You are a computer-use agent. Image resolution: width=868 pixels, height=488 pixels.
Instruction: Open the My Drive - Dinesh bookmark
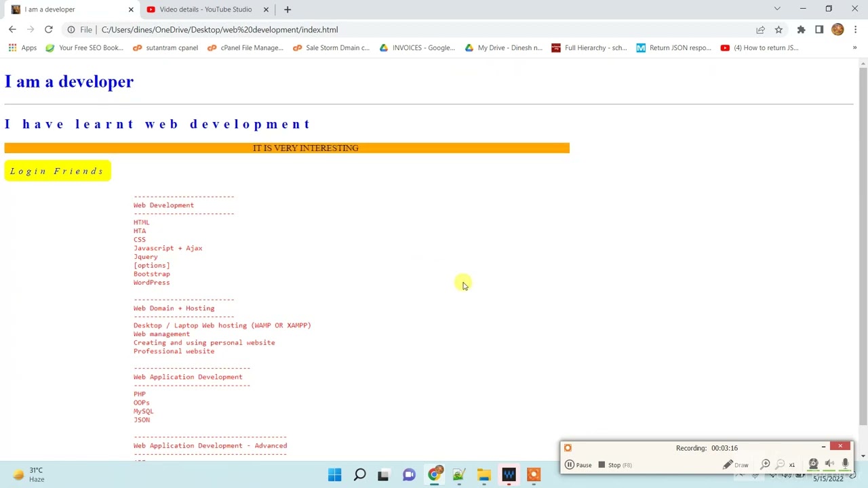pyautogui.click(x=503, y=47)
